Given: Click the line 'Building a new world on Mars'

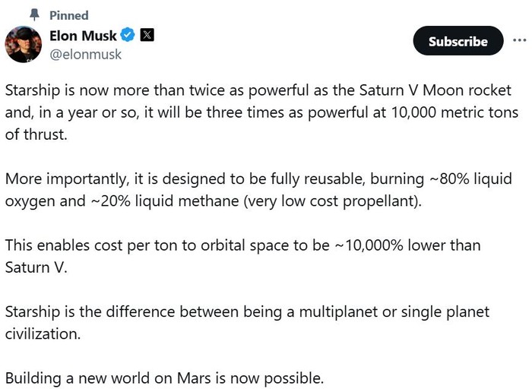Looking at the screenshot, I should click(x=165, y=378).
